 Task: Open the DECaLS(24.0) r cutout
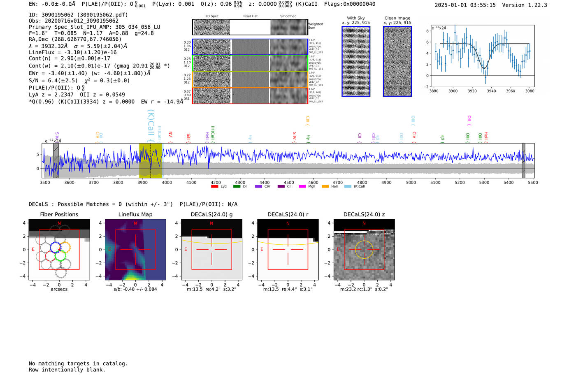[x=288, y=249]
